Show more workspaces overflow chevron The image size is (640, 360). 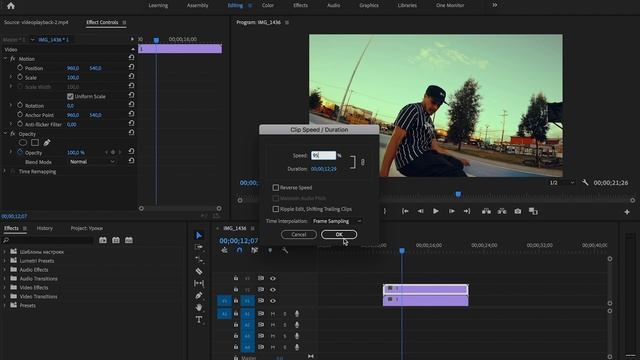(495, 5)
